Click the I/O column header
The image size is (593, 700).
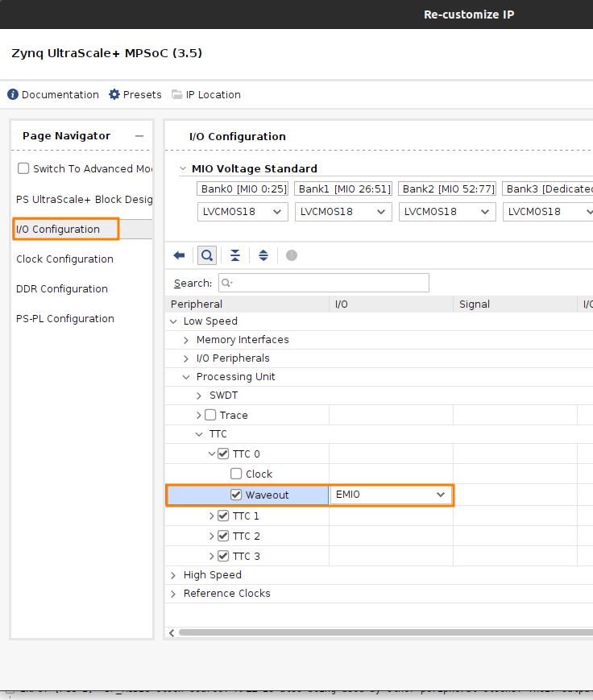pyautogui.click(x=391, y=304)
